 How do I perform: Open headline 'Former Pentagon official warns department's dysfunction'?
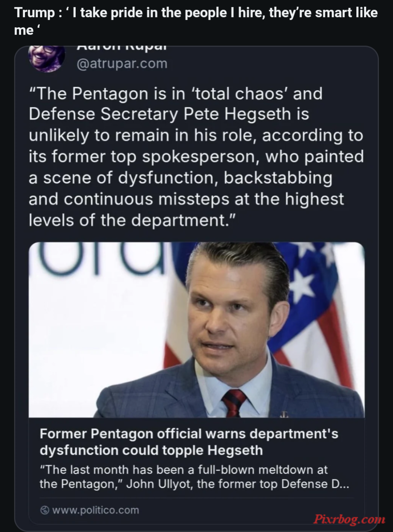(189, 442)
